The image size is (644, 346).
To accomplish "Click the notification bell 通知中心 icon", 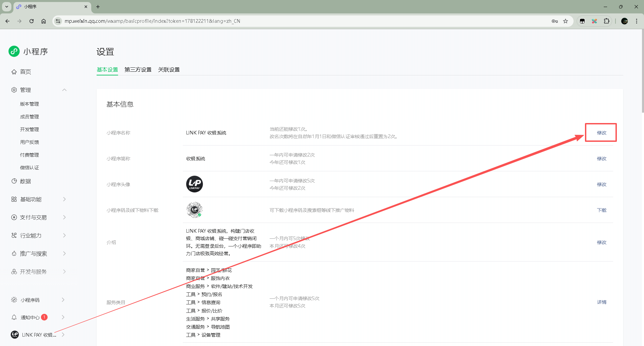I will (14, 317).
